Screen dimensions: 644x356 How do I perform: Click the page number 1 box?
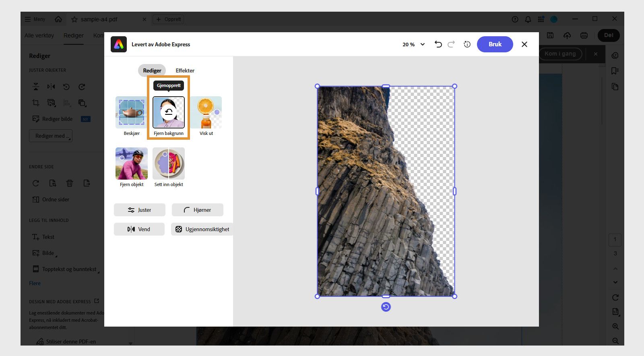[x=615, y=239]
